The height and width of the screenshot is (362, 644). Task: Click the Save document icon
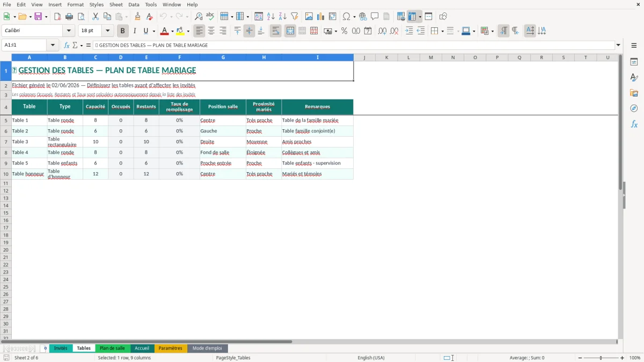tap(38, 17)
